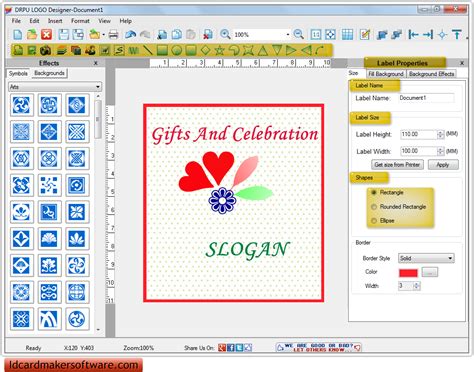The width and height of the screenshot is (474, 372).
Task: Click the Facebook share icon
Action: pos(231,348)
